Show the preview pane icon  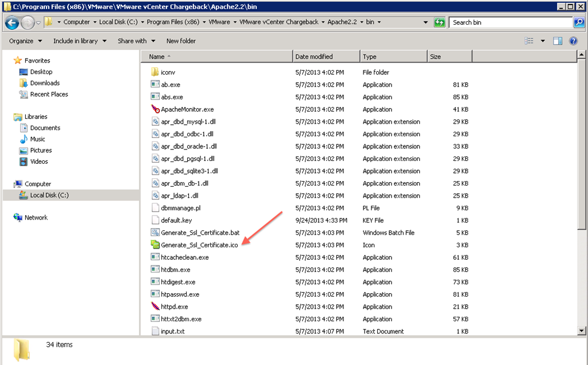coord(558,41)
